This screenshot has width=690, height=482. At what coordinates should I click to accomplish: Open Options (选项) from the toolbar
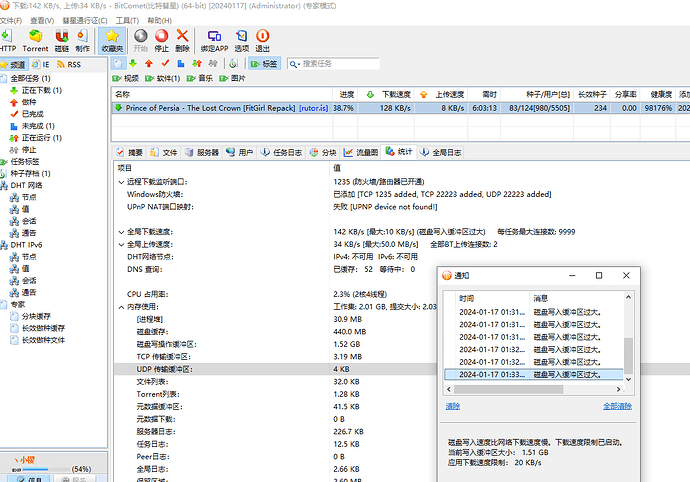tap(242, 40)
